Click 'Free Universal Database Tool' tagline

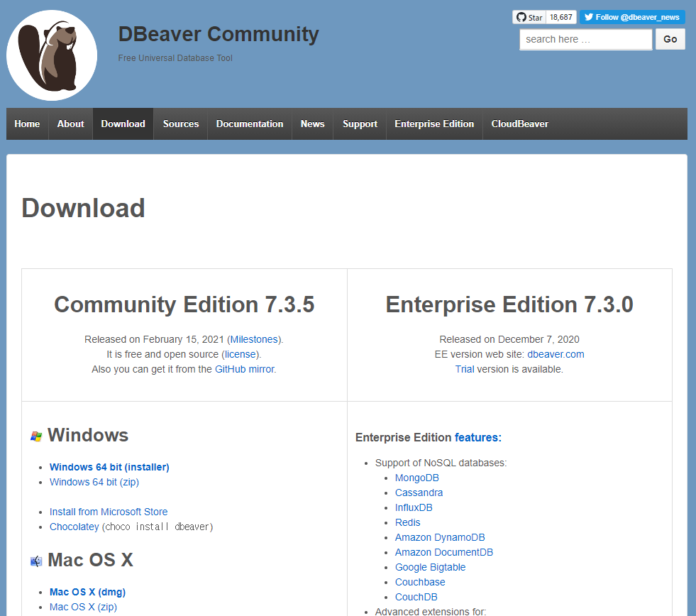175,58
